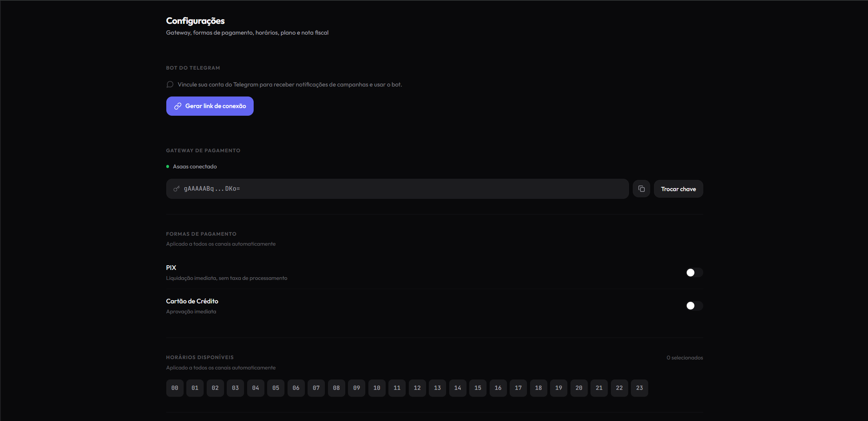This screenshot has width=868, height=421.
Task: Choose the 20 hour chip
Action: (x=579, y=388)
